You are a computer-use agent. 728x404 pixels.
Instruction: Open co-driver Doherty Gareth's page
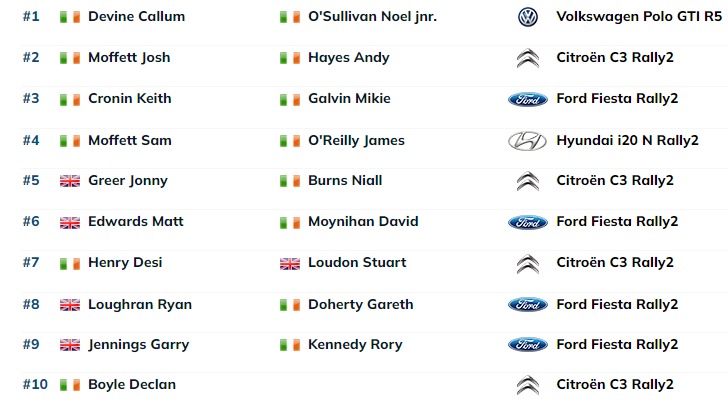(360, 305)
